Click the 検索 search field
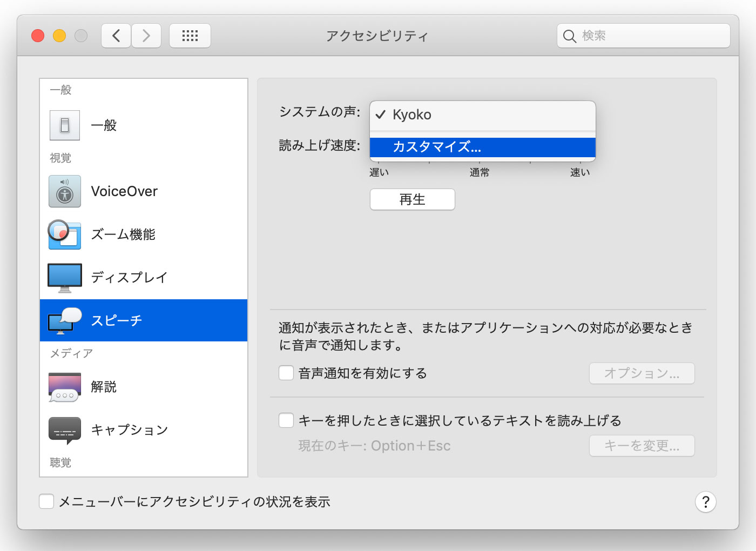 coord(644,36)
